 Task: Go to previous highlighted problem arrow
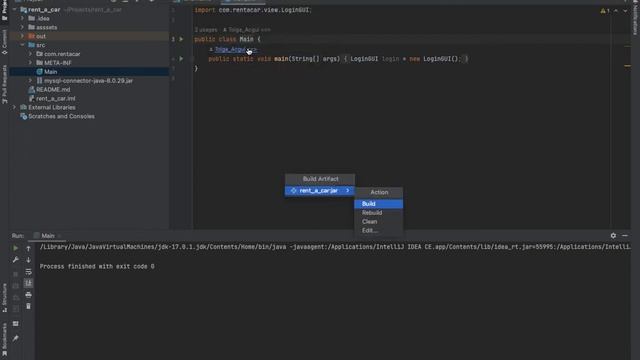coord(616,11)
